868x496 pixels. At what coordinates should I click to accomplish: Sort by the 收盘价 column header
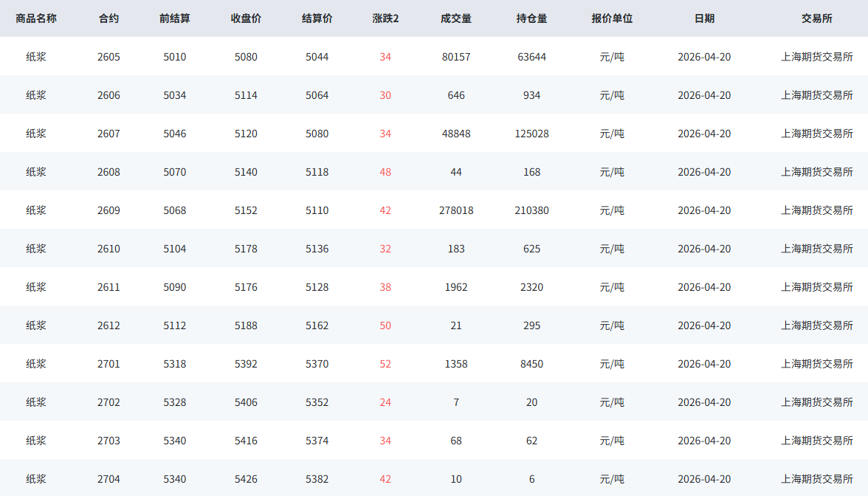246,18
